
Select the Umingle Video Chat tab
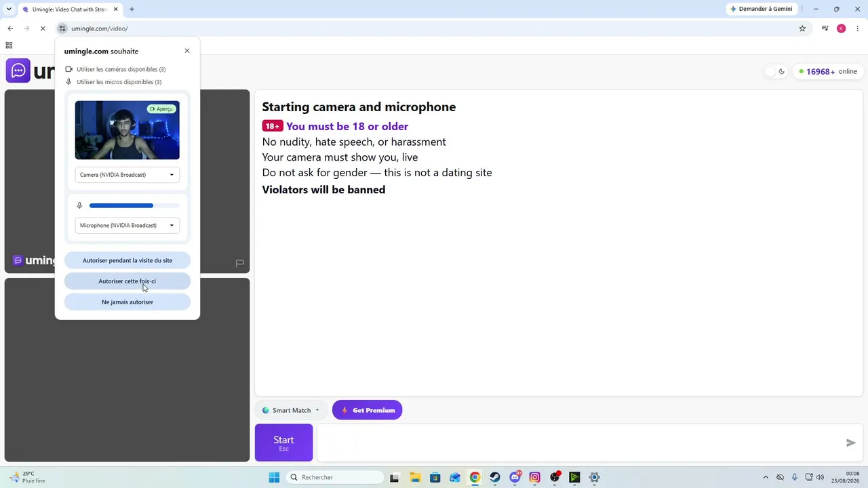pos(70,9)
